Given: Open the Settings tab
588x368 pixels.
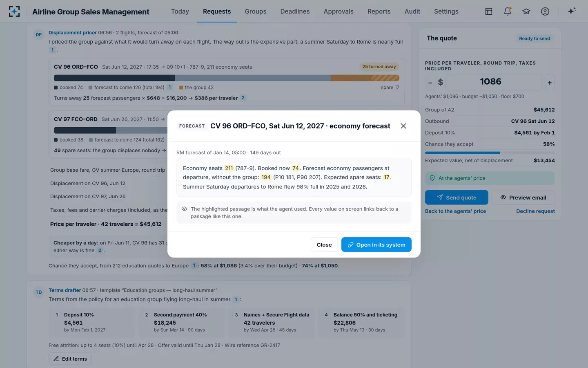Looking at the screenshot, I should tap(446, 11).
